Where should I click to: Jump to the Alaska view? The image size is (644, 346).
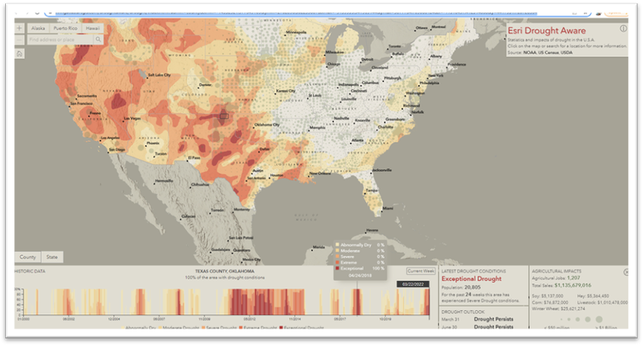pyautogui.click(x=38, y=28)
